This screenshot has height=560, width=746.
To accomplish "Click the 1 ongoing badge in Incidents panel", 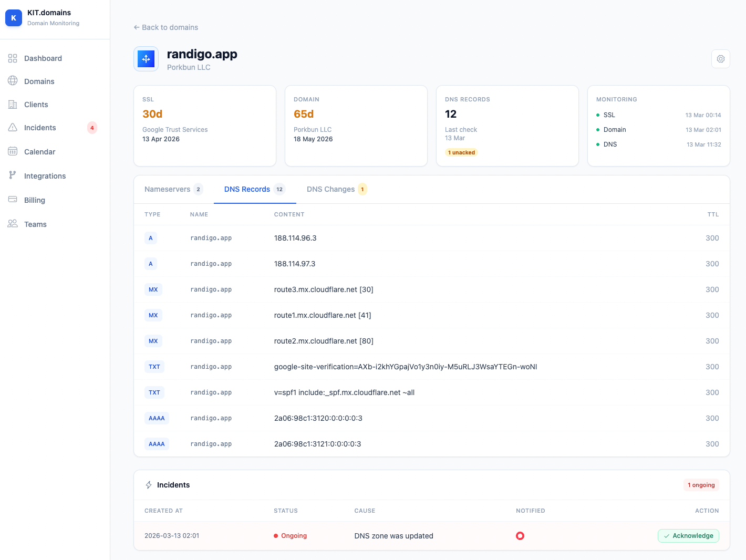I will point(701,485).
